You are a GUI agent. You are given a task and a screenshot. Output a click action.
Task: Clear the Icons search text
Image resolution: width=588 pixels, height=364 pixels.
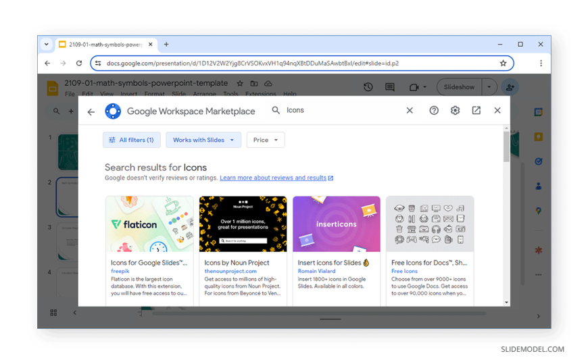pos(410,110)
